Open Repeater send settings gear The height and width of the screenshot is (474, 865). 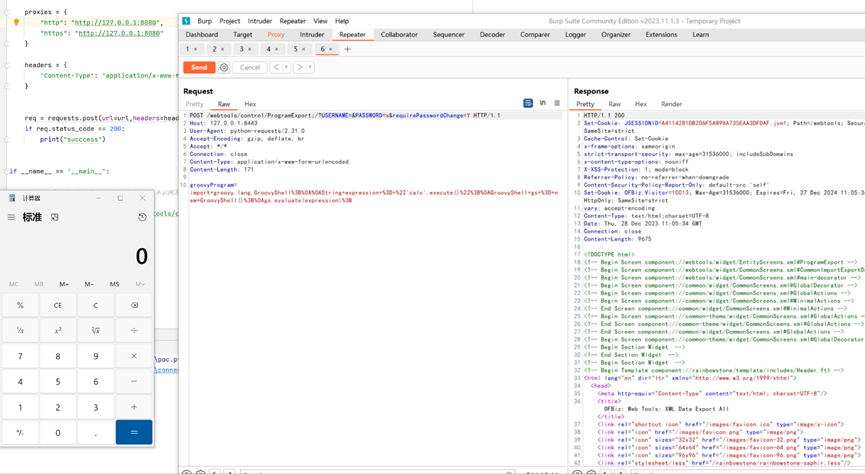[x=224, y=67]
